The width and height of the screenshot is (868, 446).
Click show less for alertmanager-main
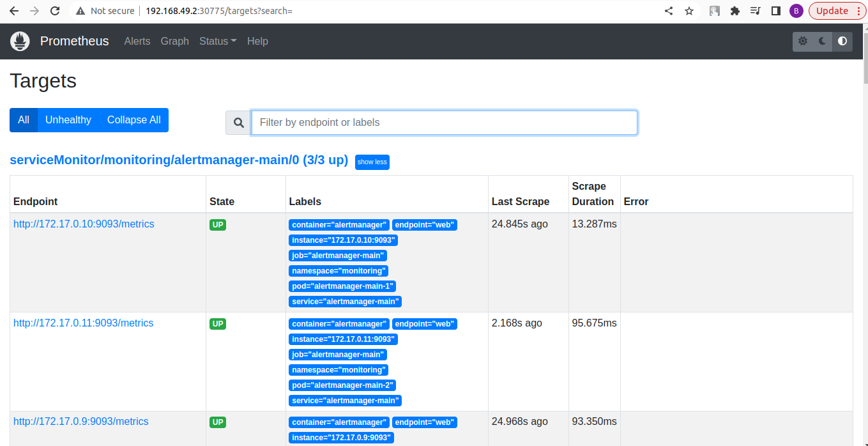pyautogui.click(x=372, y=162)
